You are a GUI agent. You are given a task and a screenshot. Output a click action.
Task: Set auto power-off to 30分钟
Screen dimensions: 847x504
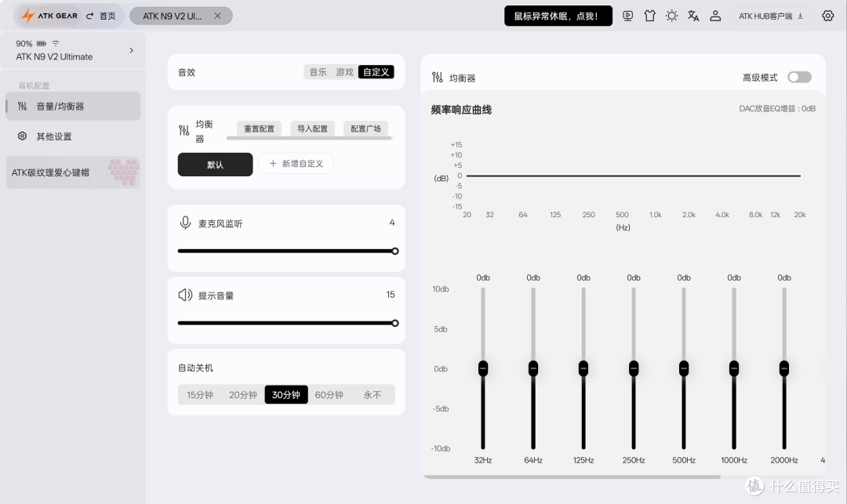(x=285, y=395)
